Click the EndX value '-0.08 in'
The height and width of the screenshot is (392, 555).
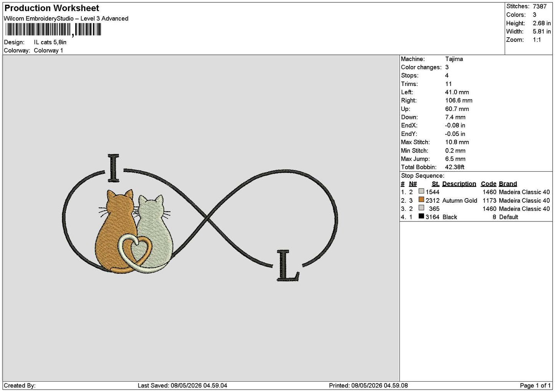[455, 126]
